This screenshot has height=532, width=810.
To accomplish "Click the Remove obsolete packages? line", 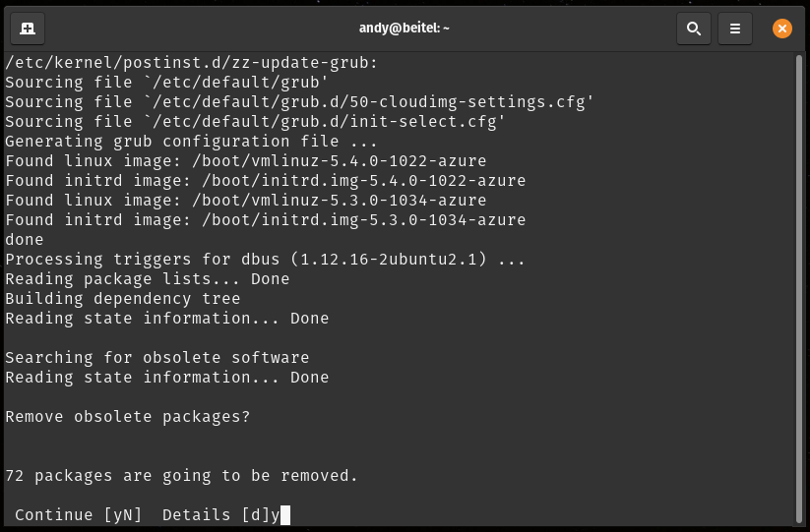I will coord(128,417).
